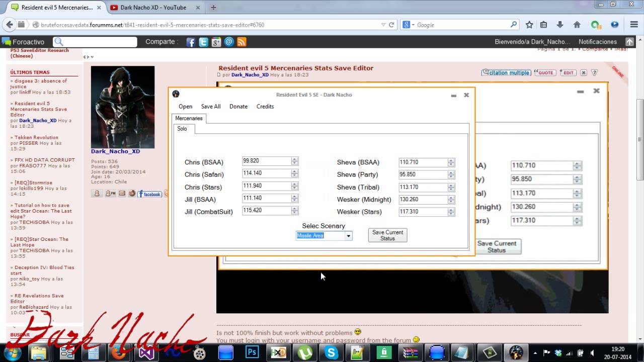Click the Foroactivo toolbar up-arrow icon

[x=629, y=42]
